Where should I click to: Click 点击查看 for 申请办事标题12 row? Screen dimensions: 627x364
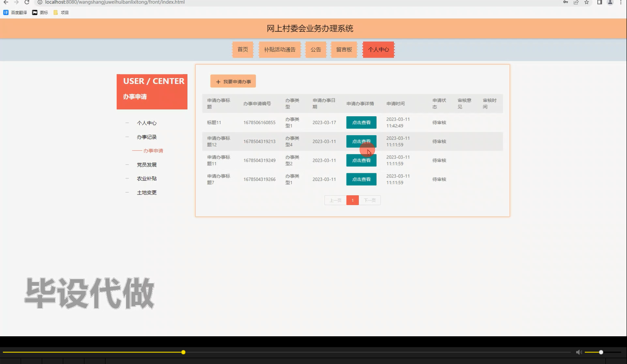click(361, 141)
